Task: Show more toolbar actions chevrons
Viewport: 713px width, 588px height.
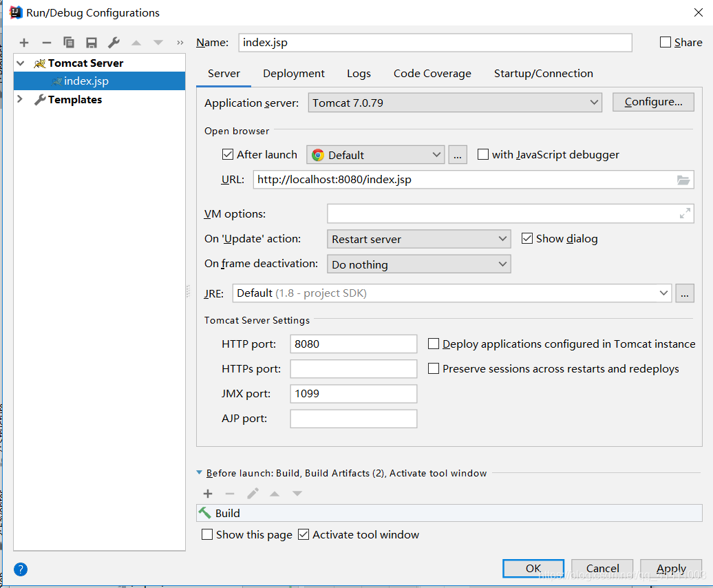Action: click(x=180, y=43)
